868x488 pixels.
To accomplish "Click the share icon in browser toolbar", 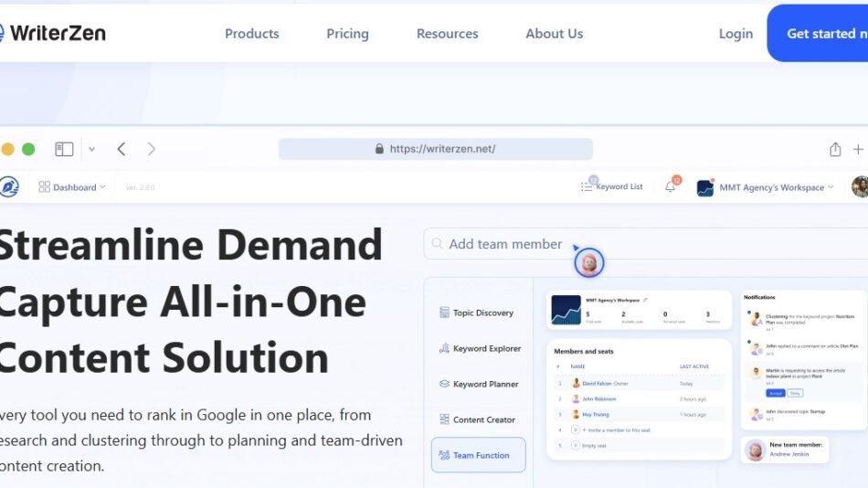I will tap(835, 149).
